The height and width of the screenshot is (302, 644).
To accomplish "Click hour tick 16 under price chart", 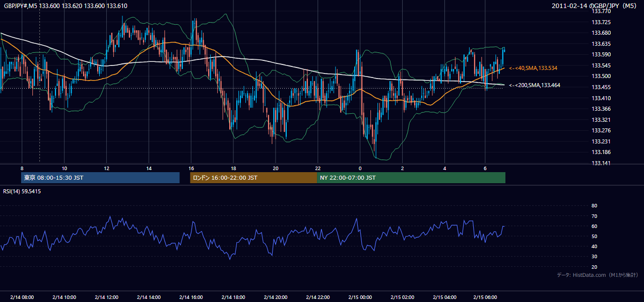I will click(191, 168).
